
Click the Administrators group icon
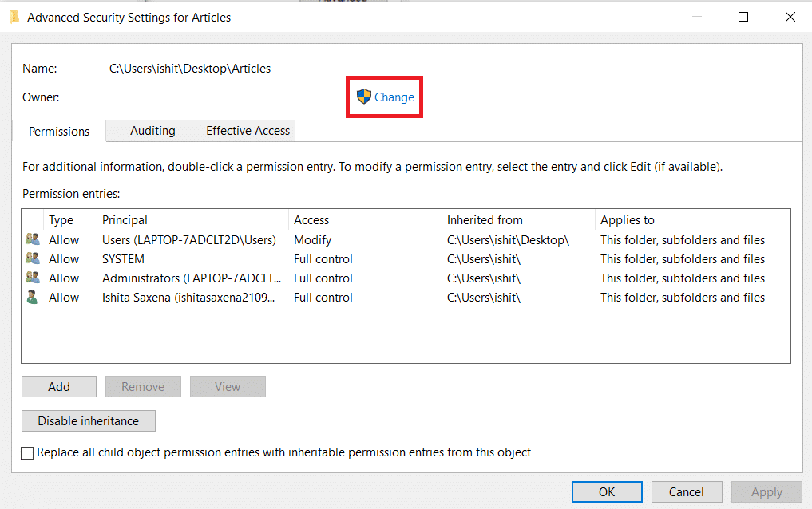[34, 278]
